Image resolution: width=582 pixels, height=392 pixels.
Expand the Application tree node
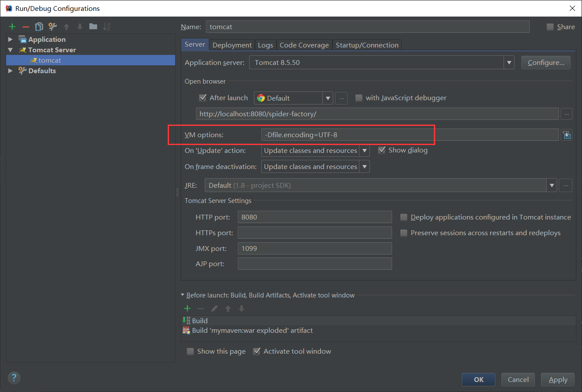(x=10, y=39)
